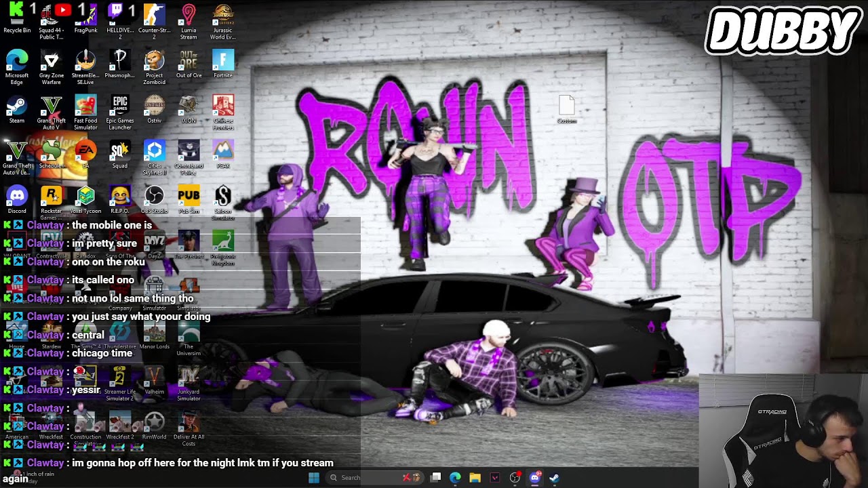Switch to Discord in the taskbar
The image size is (868, 488).
tap(534, 477)
